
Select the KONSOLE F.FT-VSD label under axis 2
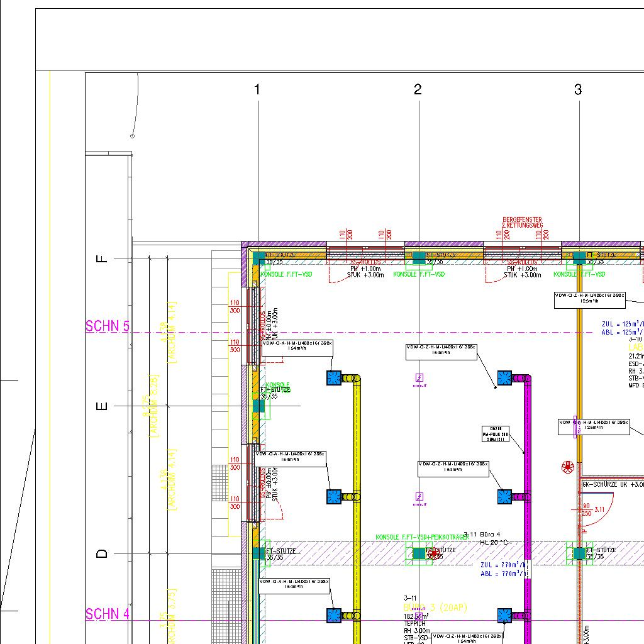tap(419, 274)
